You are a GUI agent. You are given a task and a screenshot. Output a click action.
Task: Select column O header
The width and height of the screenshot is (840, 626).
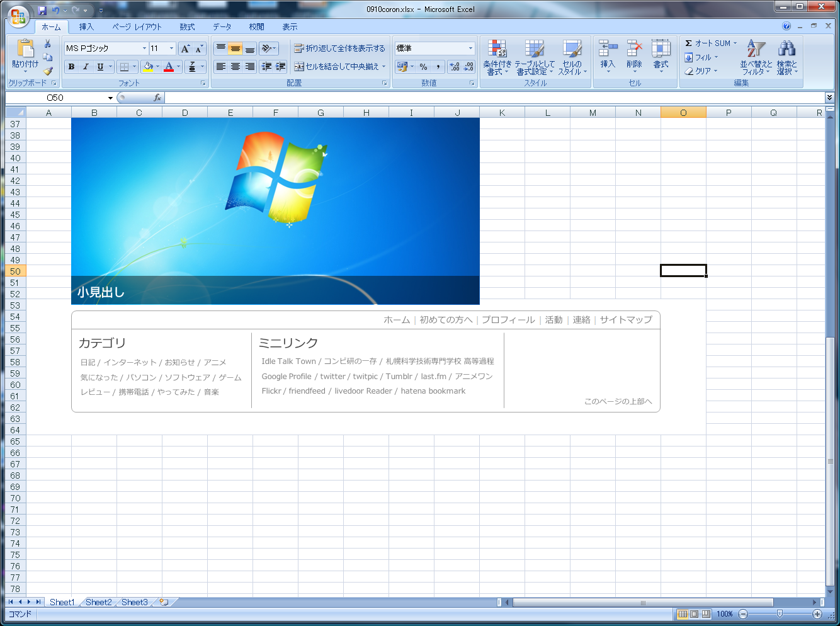click(x=683, y=113)
